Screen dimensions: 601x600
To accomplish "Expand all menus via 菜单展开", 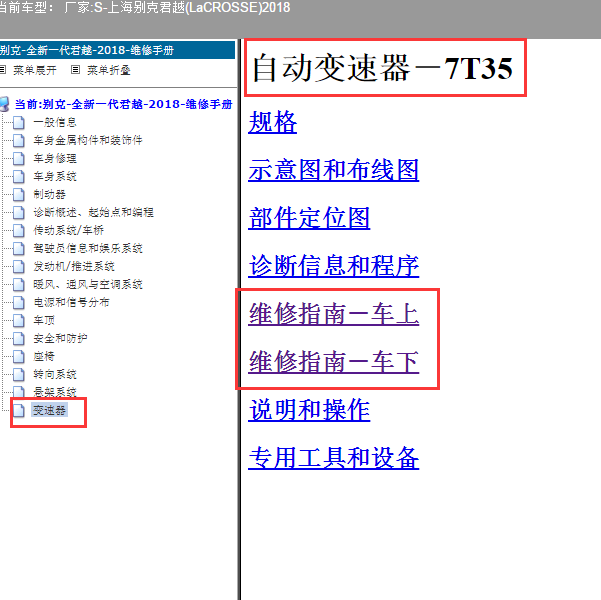I will click(x=34, y=70).
